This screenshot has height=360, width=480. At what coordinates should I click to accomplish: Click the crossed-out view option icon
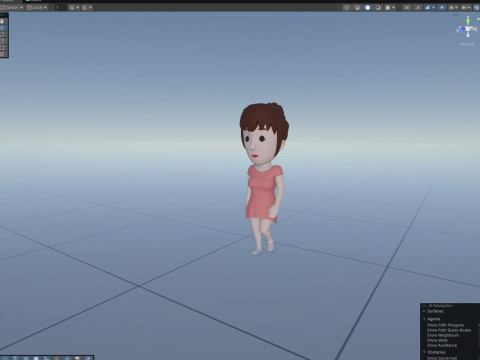[407, 7]
